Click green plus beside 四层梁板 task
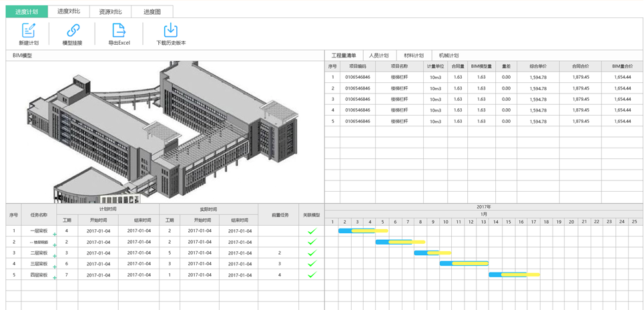The image size is (644, 310). pyautogui.click(x=55, y=277)
